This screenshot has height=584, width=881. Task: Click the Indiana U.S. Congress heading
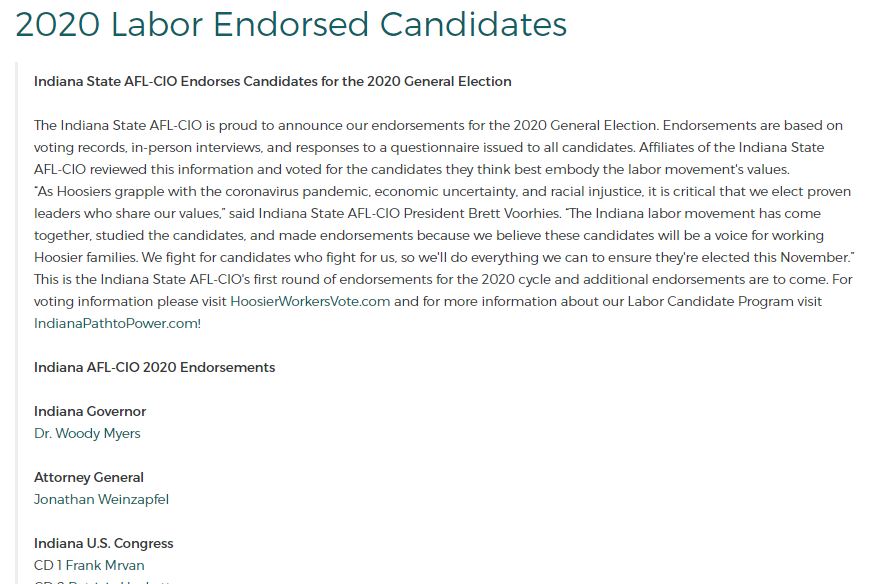pyautogui.click(x=103, y=543)
